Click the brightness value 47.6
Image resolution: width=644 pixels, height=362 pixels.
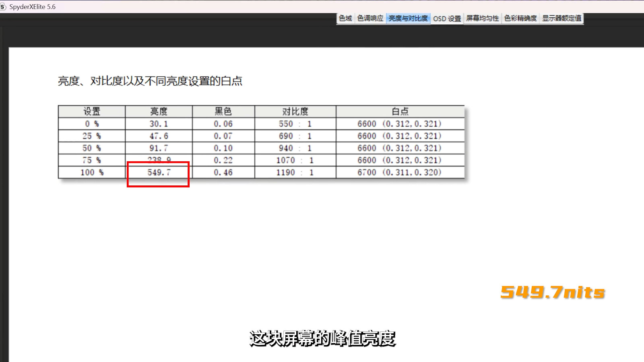pos(159,136)
